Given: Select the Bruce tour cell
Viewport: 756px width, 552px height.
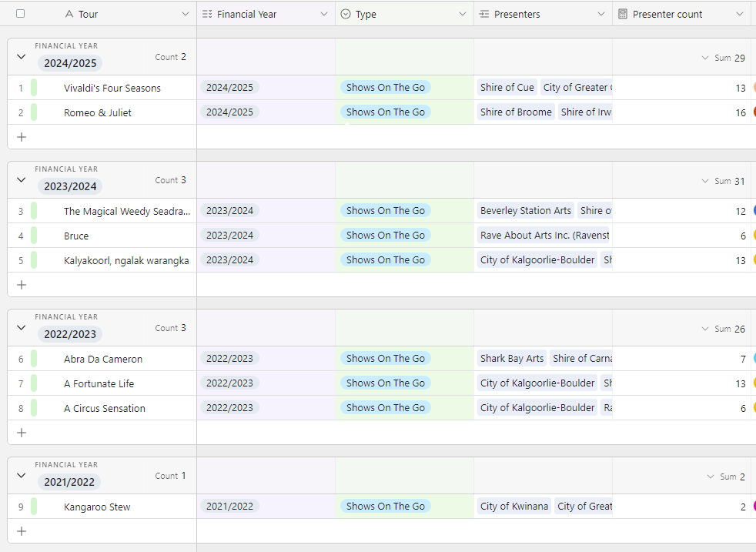Looking at the screenshot, I should tap(76, 236).
